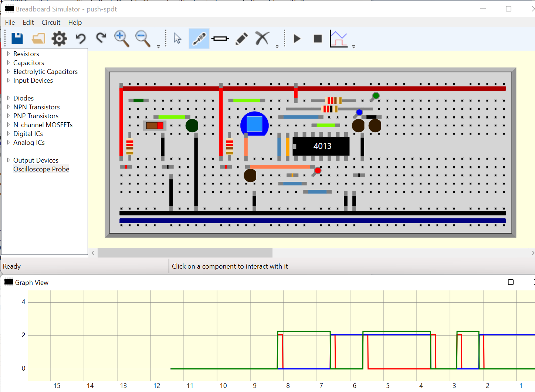Open the Circuit menu
This screenshot has width=535, height=392.
[x=51, y=23]
